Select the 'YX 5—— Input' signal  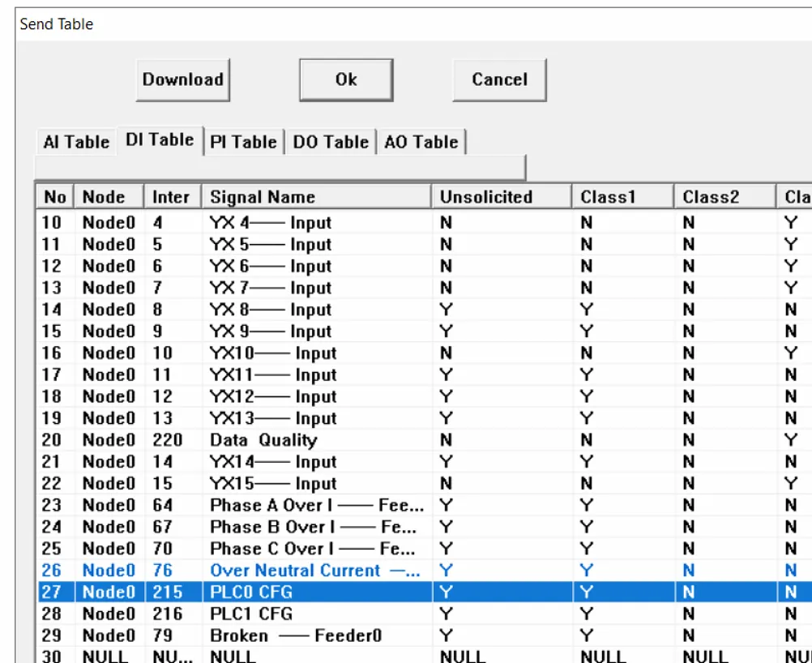pos(271,245)
